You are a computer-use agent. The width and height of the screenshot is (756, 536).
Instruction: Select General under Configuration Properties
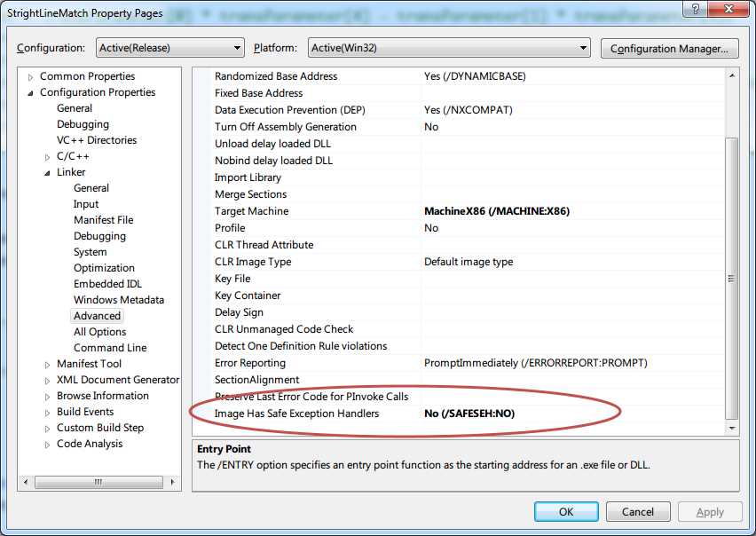coord(75,108)
